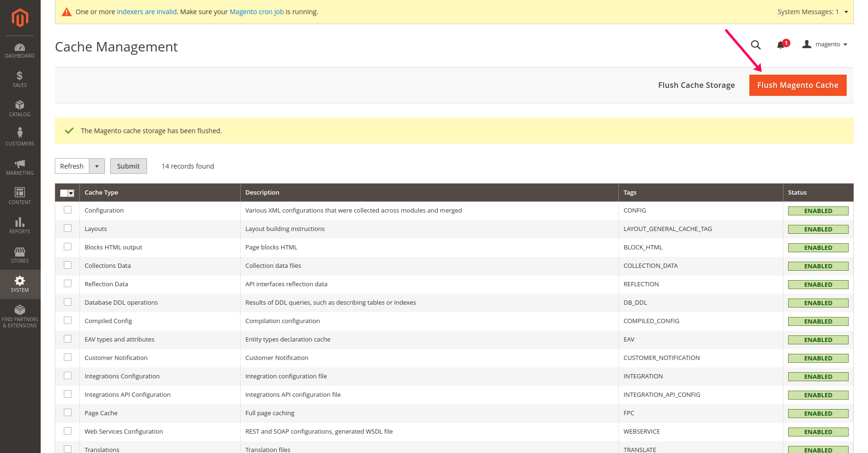Image resolution: width=868 pixels, height=453 pixels.
Task: Check the Compiled Config checkbox
Action: 68,320
